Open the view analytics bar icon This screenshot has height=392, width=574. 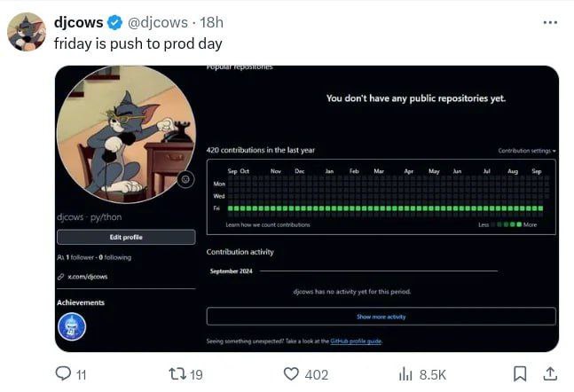coord(405,374)
